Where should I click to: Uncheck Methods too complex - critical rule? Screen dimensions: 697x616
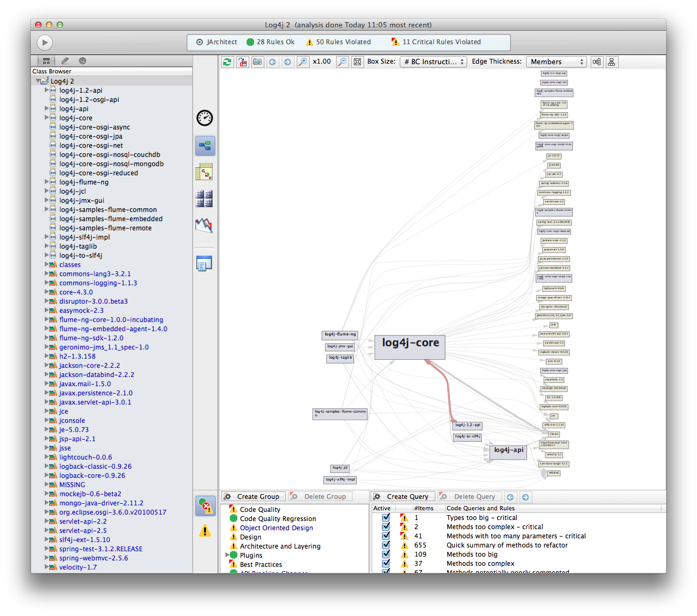(x=386, y=527)
